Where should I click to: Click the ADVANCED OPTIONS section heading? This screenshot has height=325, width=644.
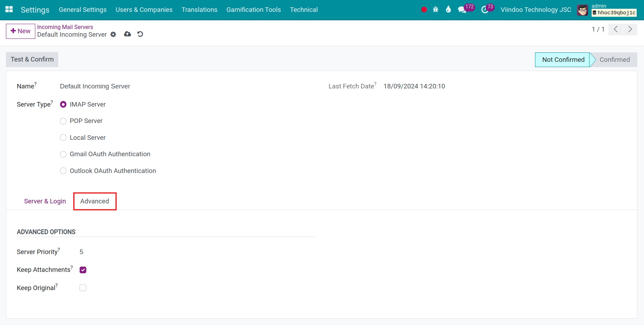click(46, 232)
